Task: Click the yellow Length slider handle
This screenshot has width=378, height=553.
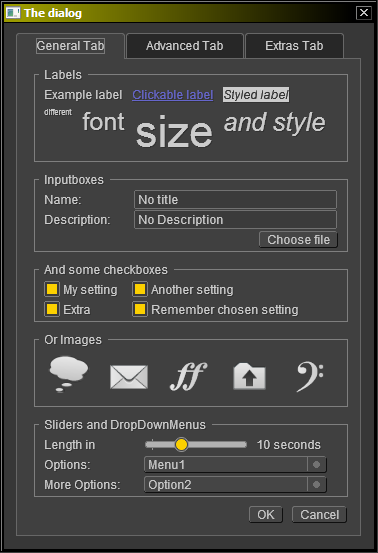Action: 181,444
